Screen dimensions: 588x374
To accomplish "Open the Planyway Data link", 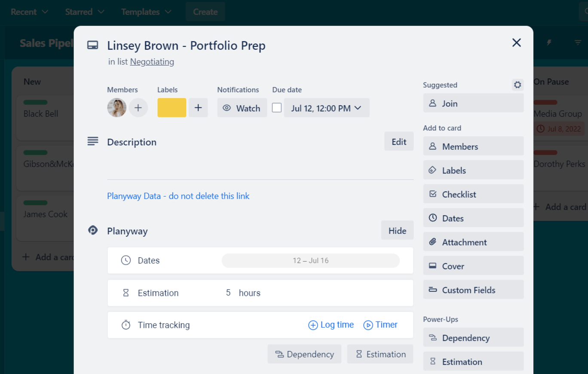I will 178,196.
